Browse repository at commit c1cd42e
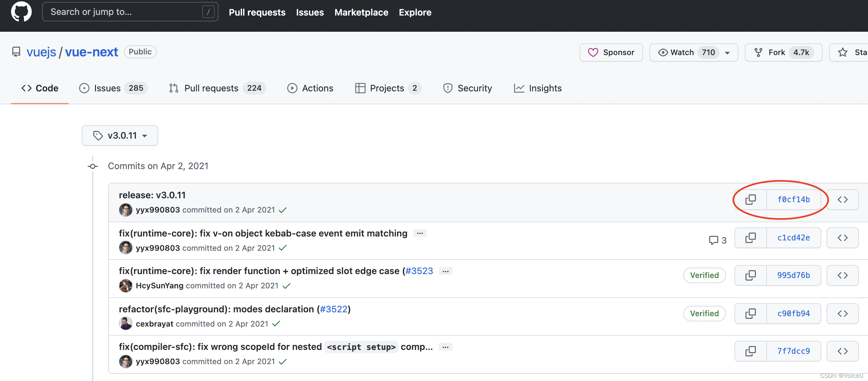 tap(842, 238)
